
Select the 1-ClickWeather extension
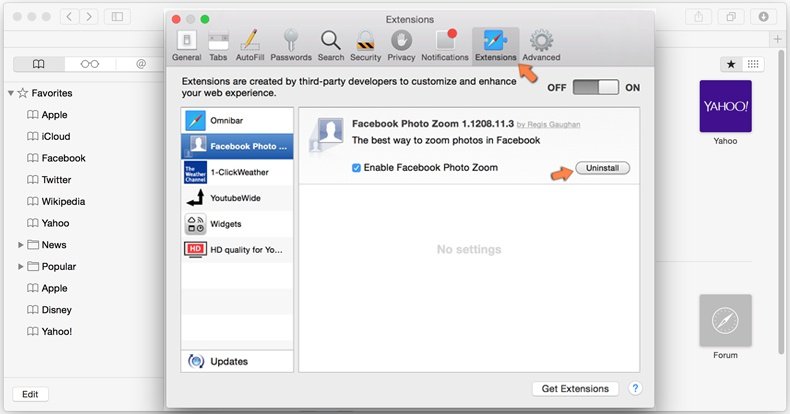tap(237, 172)
